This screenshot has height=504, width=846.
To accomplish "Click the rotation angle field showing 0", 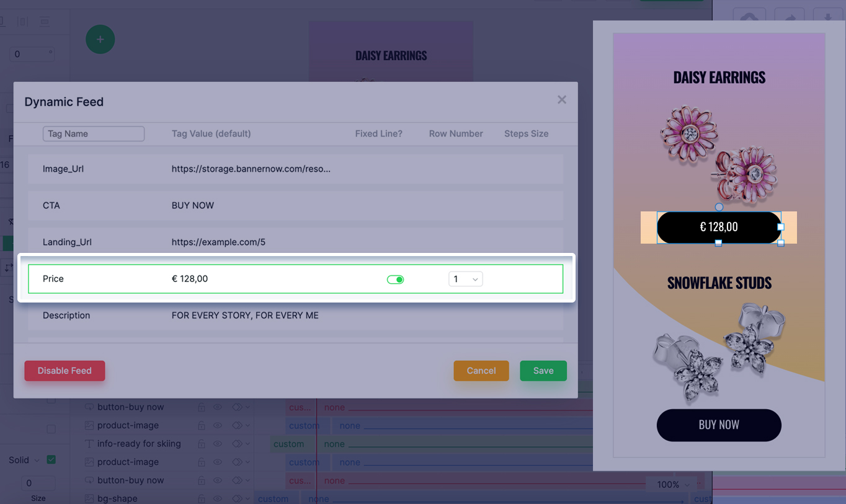I will [31, 54].
